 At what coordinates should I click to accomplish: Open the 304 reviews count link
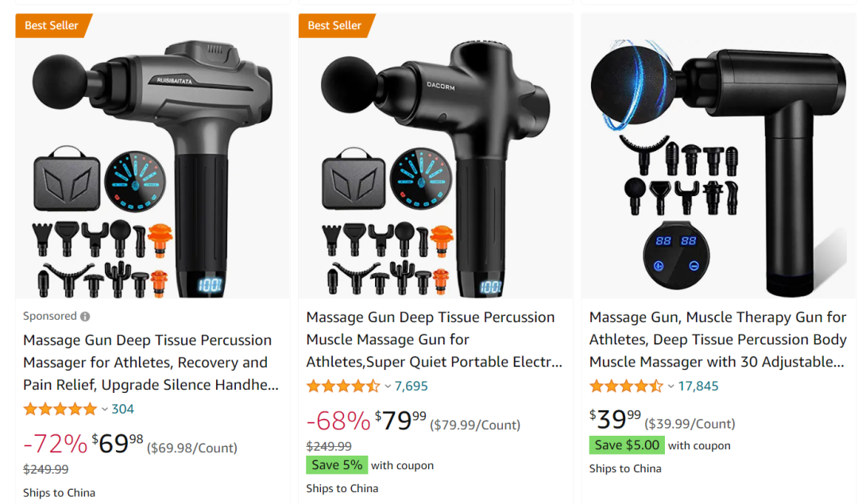pos(122,410)
